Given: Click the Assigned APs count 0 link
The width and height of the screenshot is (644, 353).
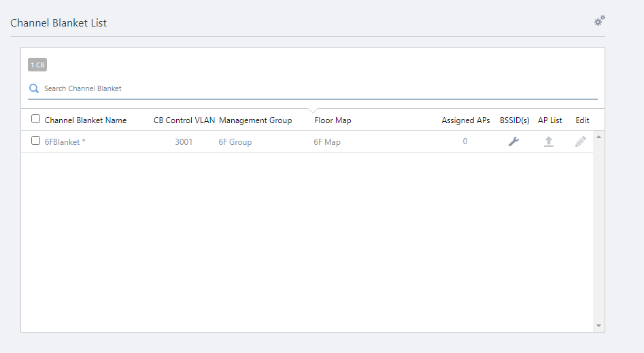Looking at the screenshot, I should pos(465,141).
